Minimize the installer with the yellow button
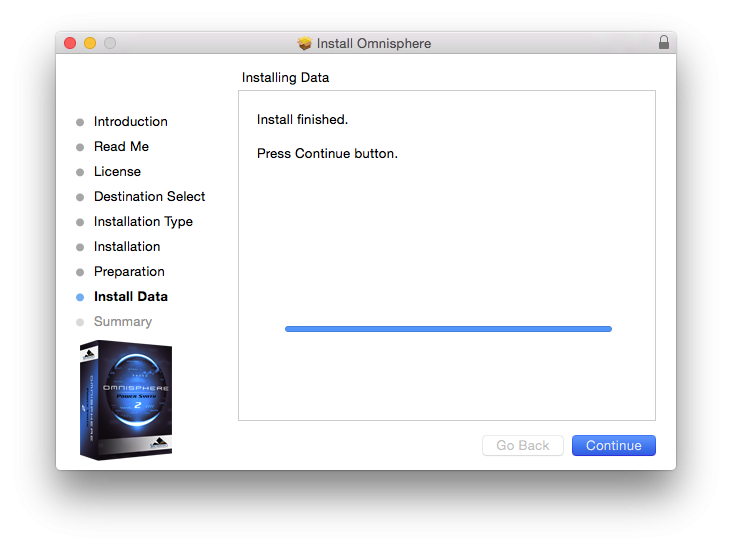The image size is (732, 550). pos(90,43)
